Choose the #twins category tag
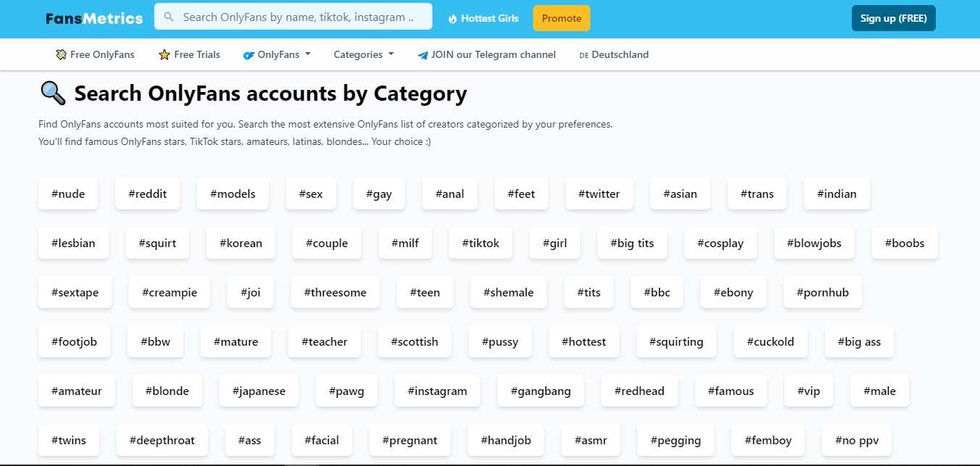Image resolution: width=980 pixels, height=466 pixels. pos(69,440)
